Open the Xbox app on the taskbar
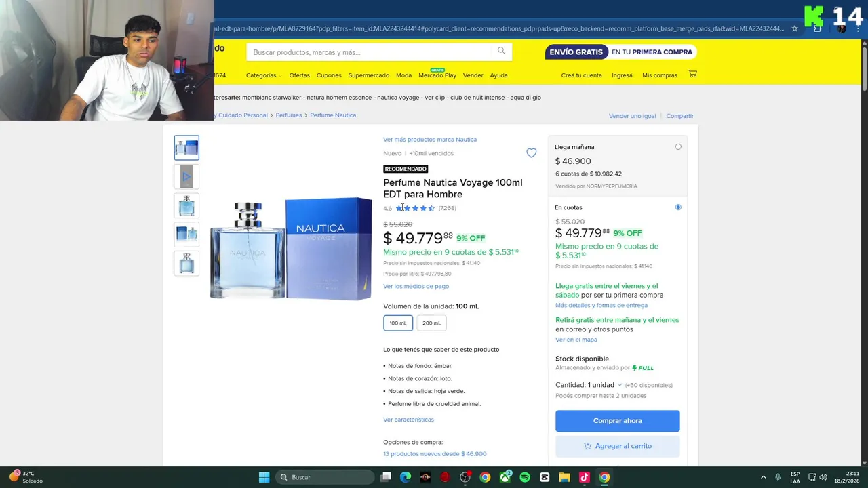This screenshot has width=868, height=488. pyautogui.click(x=505, y=477)
